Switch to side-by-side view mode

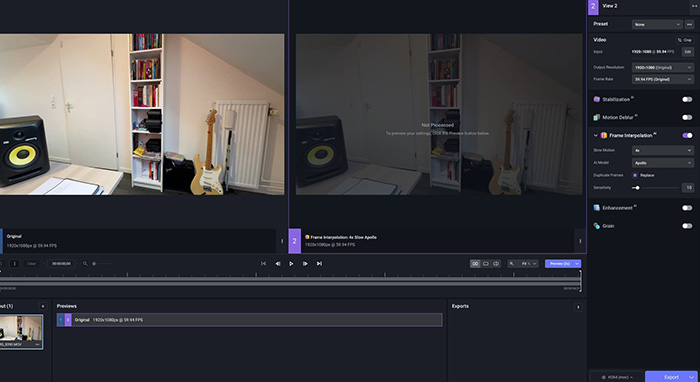coord(475,264)
